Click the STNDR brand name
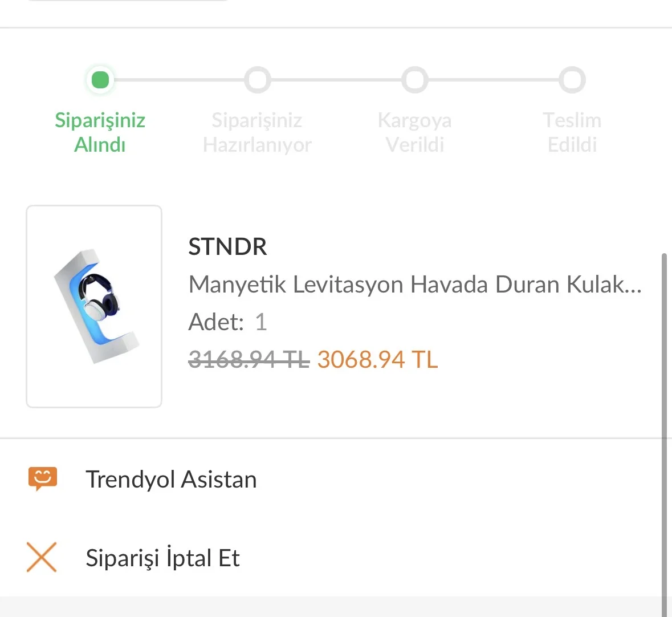This screenshot has height=617, width=672. [227, 247]
